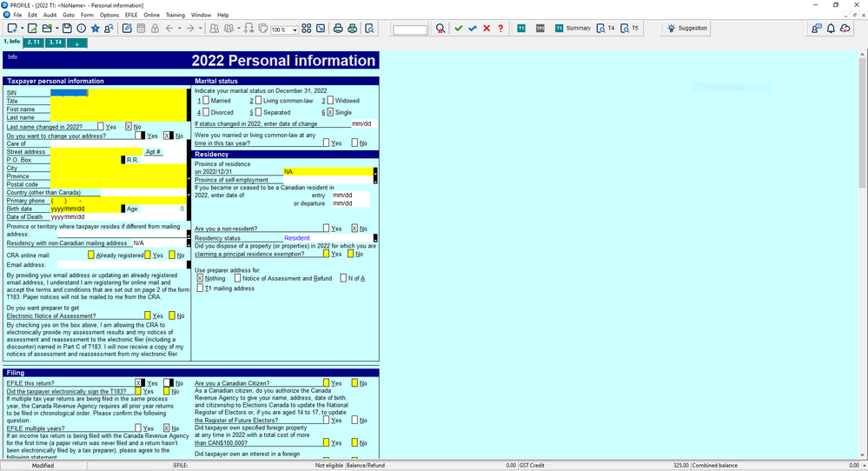Check the T1 mailing address box
This screenshot has height=471, width=868.
(x=200, y=288)
